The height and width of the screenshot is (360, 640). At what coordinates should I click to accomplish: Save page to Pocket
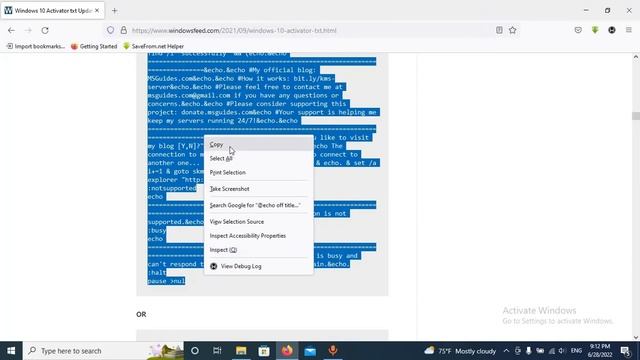(x=578, y=30)
